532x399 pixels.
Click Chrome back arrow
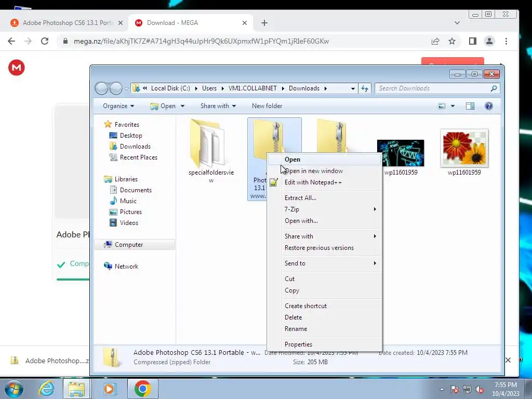point(11,41)
